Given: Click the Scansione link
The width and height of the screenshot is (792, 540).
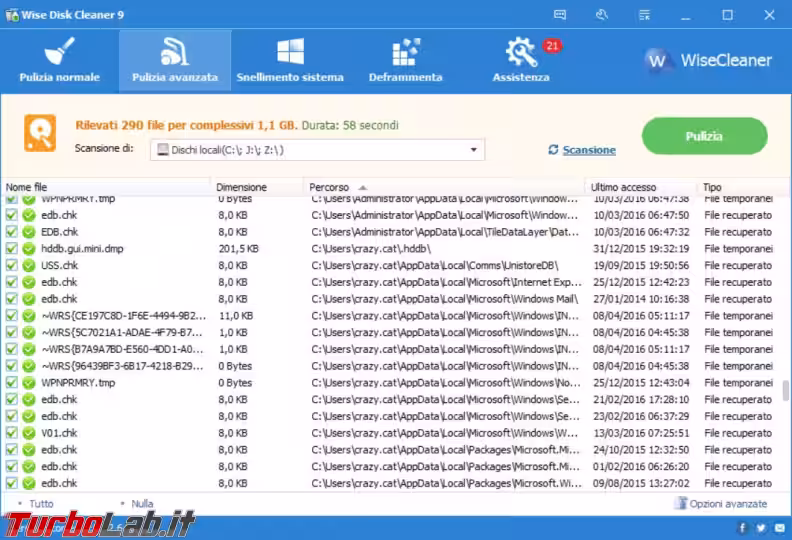Looking at the screenshot, I should [x=589, y=150].
